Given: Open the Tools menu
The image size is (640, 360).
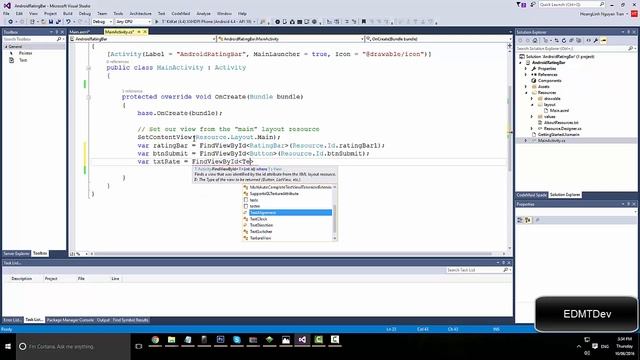Looking at the screenshot, I should [118, 13].
